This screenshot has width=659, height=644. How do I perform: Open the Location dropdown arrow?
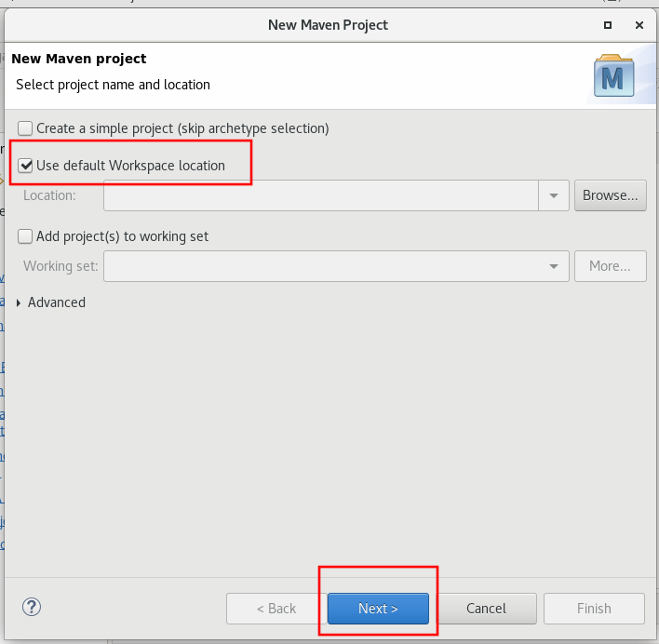554,195
